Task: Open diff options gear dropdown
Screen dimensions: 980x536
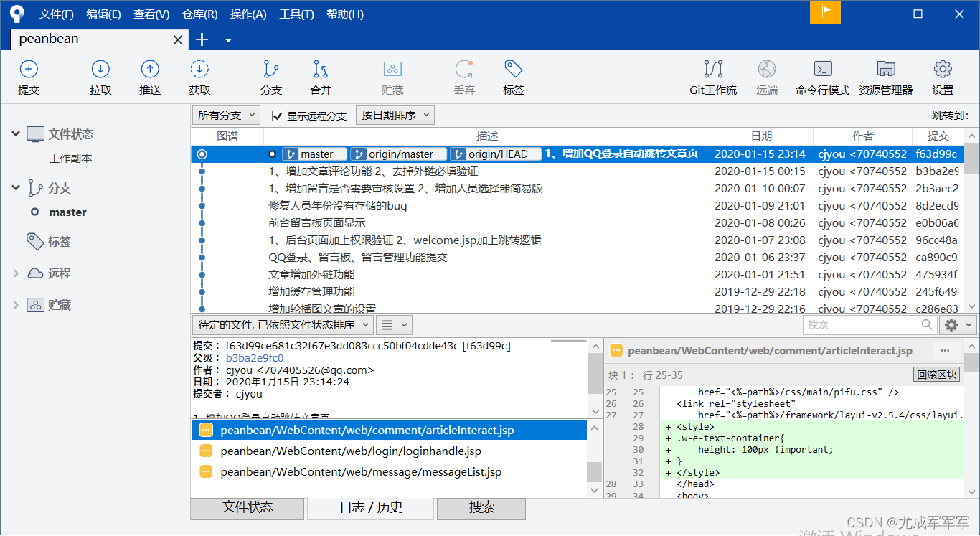Action: pos(958,325)
